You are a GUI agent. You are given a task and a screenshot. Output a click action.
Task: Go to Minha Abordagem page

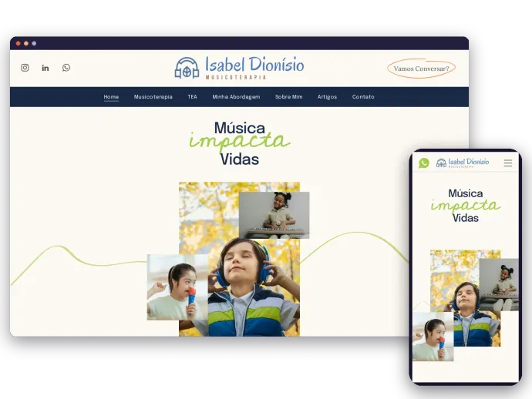[236, 97]
